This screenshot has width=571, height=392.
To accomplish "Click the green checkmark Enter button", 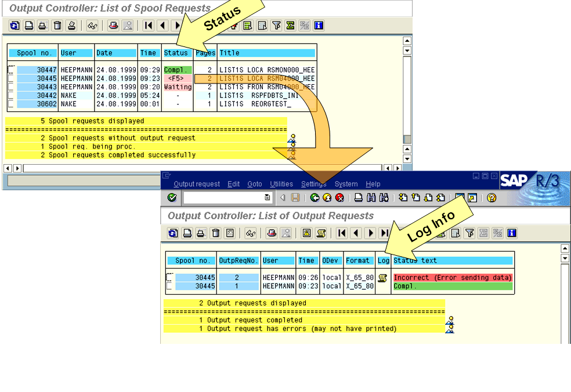I will [x=172, y=197].
